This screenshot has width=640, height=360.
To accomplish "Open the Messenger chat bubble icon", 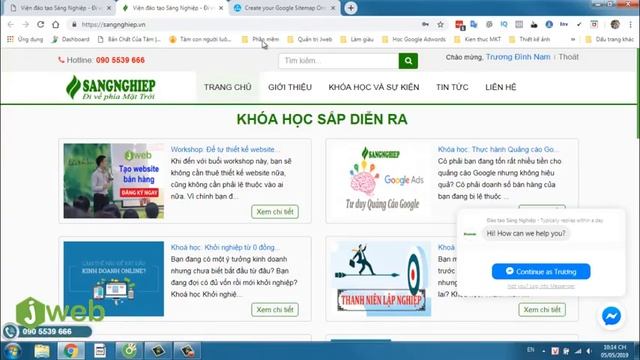I will [x=611, y=316].
